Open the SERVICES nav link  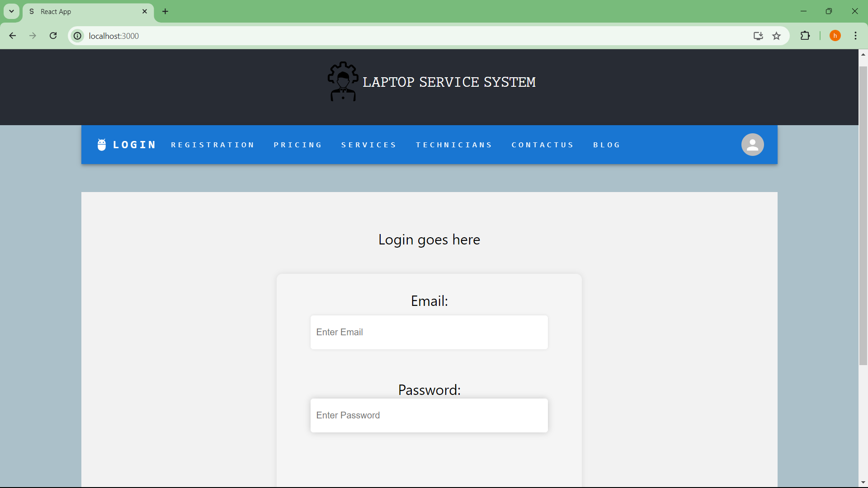point(368,145)
